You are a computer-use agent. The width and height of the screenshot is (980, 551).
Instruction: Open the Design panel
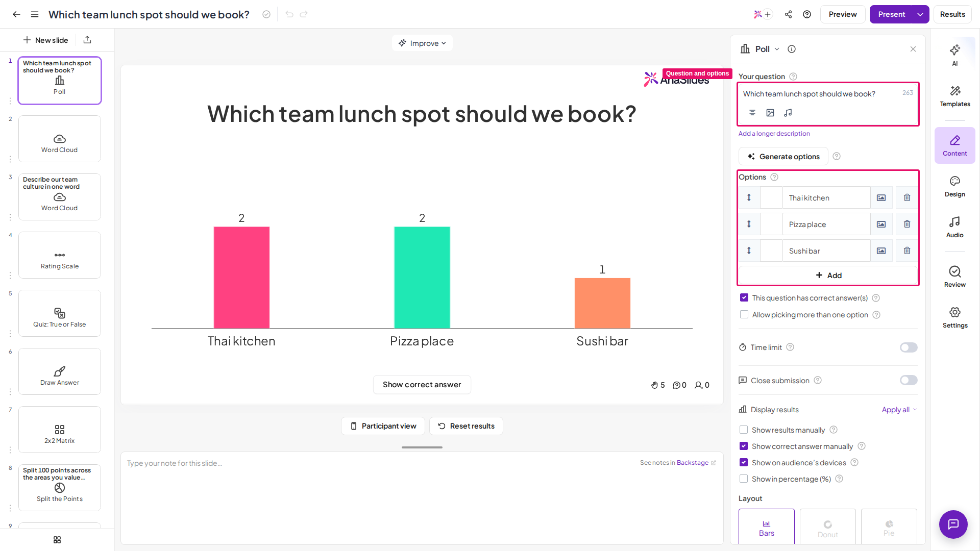tap(954, 187)
